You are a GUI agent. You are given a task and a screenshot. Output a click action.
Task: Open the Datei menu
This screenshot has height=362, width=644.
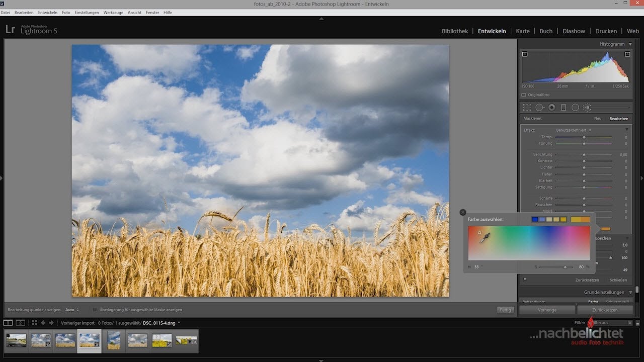pos(6,12)
